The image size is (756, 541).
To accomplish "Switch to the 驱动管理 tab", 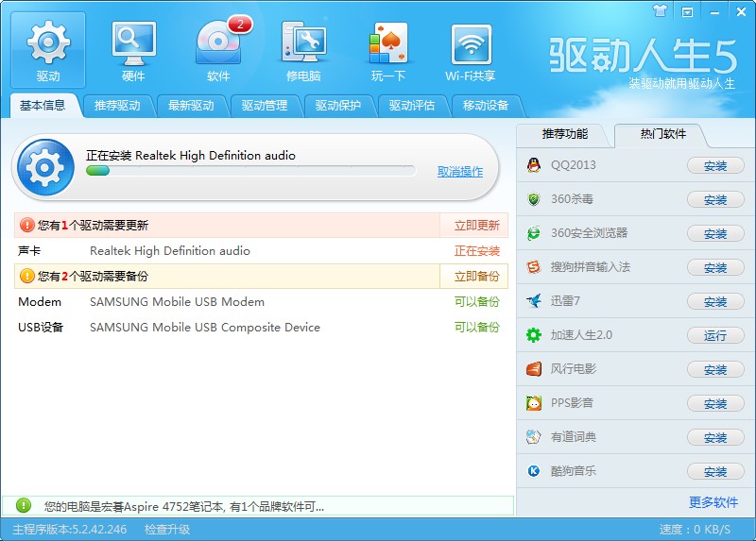I will (265, 106).
